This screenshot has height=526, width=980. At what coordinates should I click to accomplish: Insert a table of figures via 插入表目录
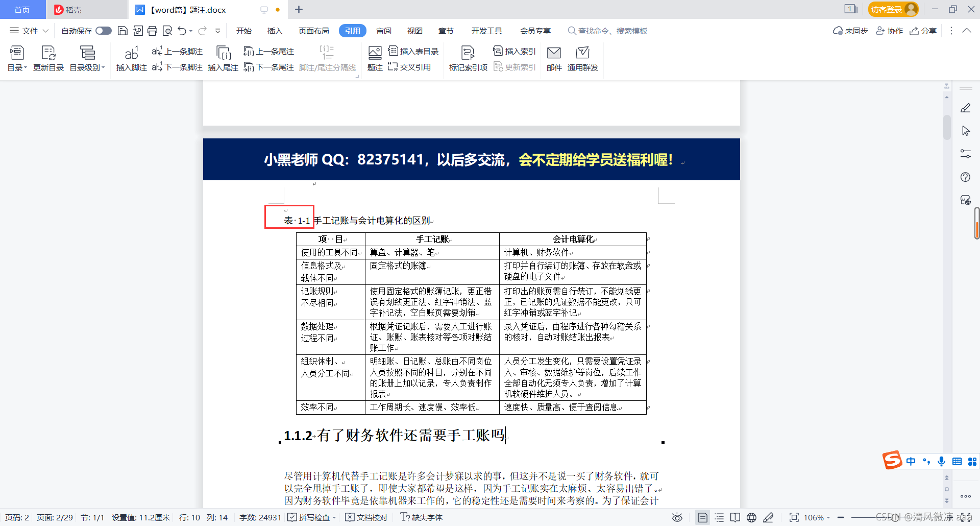pos(415,51)
